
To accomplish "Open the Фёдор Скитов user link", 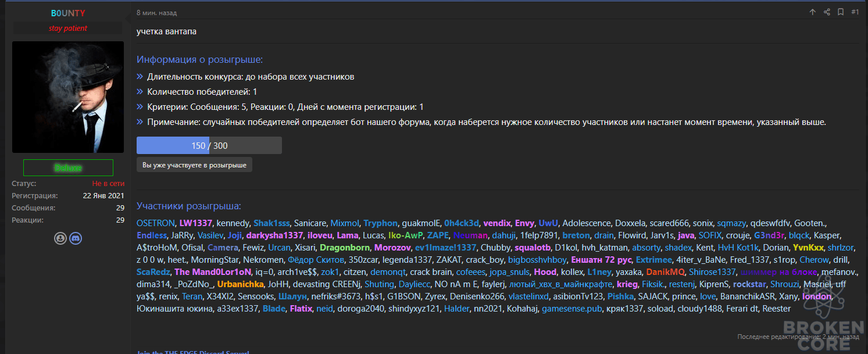I will 316,260.
